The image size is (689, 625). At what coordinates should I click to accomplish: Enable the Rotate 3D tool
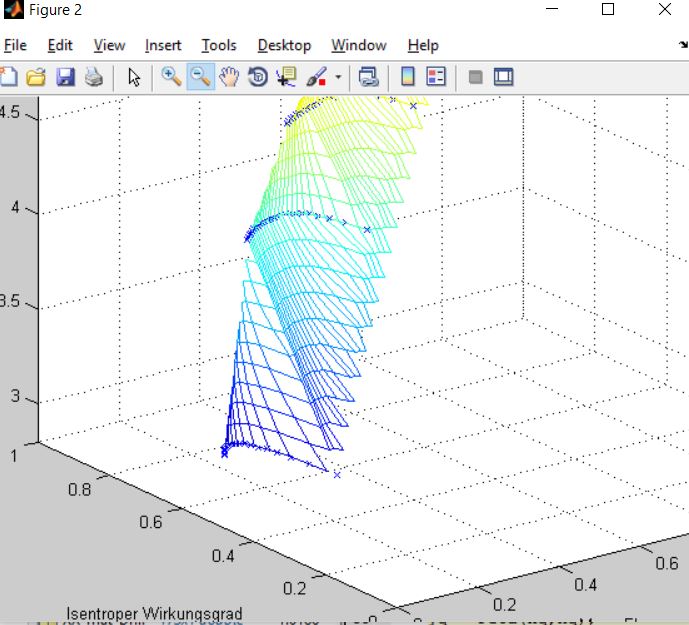pos(258,77)
